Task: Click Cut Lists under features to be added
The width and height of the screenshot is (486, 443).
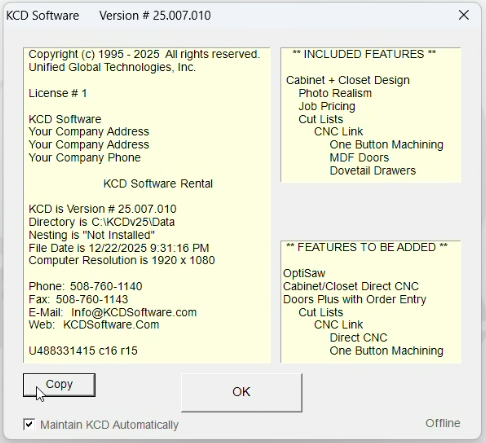Action: [x=321, y=312]
